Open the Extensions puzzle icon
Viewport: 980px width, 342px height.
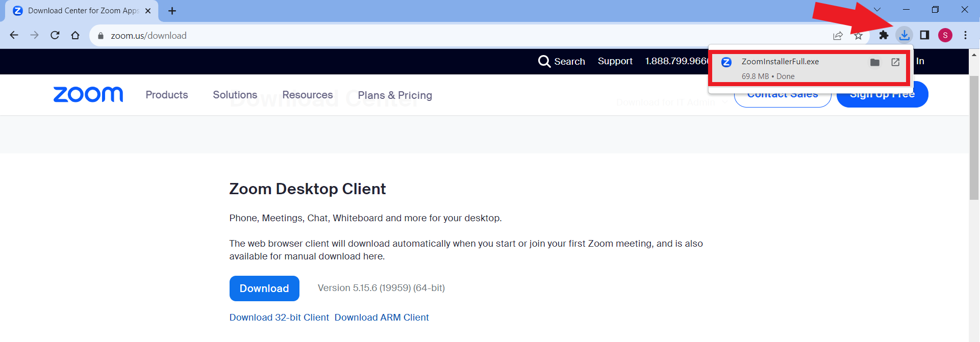coord(884,35)
